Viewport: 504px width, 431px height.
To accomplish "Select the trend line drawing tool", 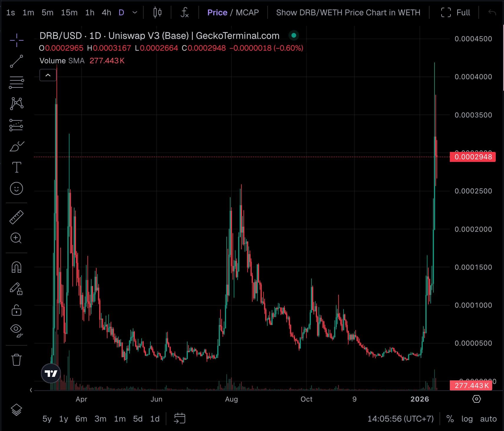I will tap(16, 61).
